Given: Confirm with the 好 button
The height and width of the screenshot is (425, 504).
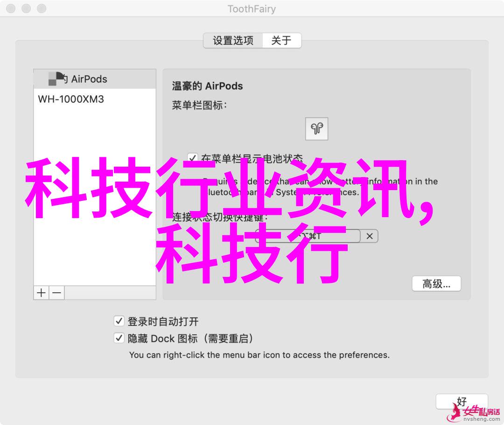Looking at the screenshot, I should pyautogui.click(x=462, y=402).
